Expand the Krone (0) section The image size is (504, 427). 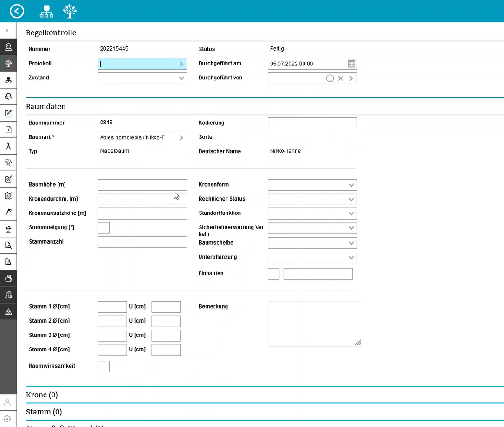pyautogui.click(x=42, y=395)
